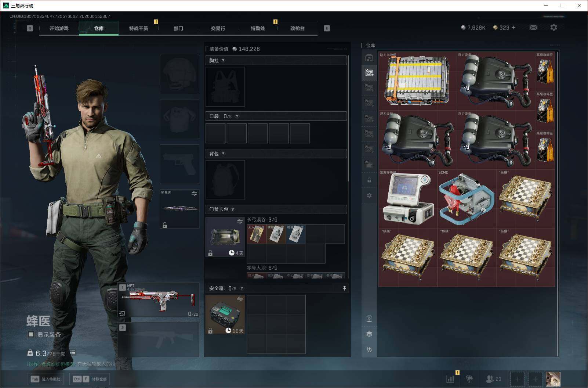Click the E next-tab key icon
588x388 pixels.
[327, 28]
